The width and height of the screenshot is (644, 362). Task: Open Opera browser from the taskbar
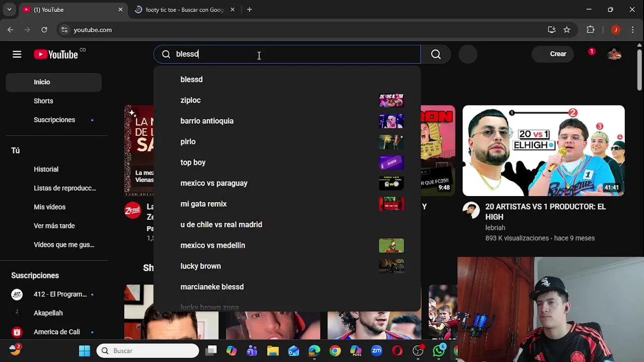point(397,350)
